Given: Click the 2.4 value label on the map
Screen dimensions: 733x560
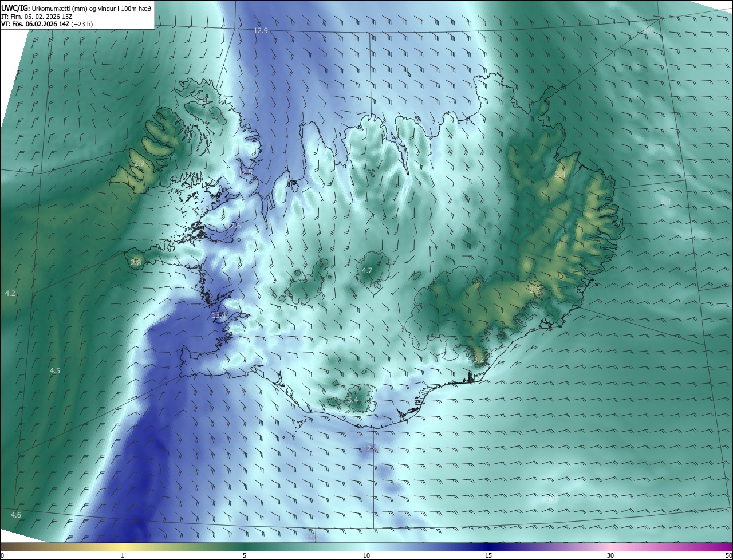Looking at the screenshot, I should coord(560,175).
